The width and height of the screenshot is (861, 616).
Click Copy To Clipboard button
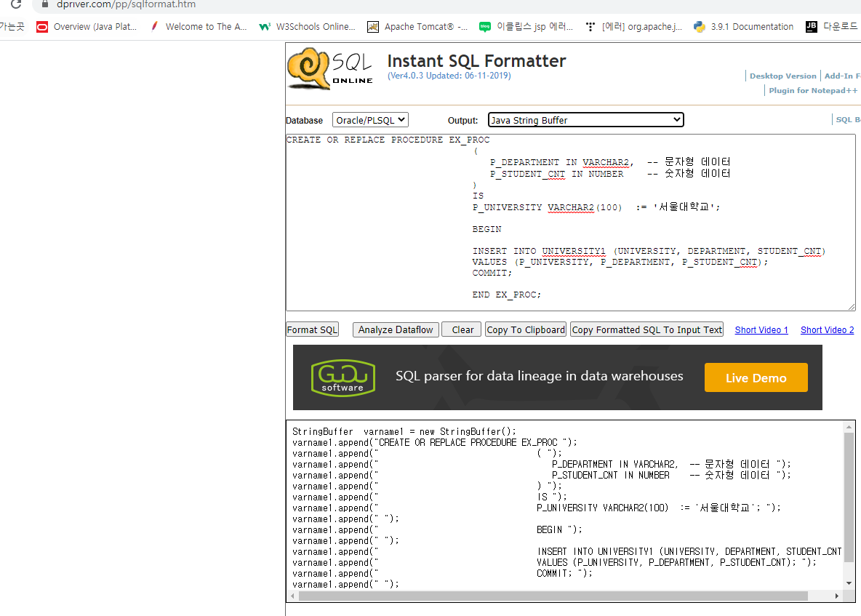click(526, 329)
